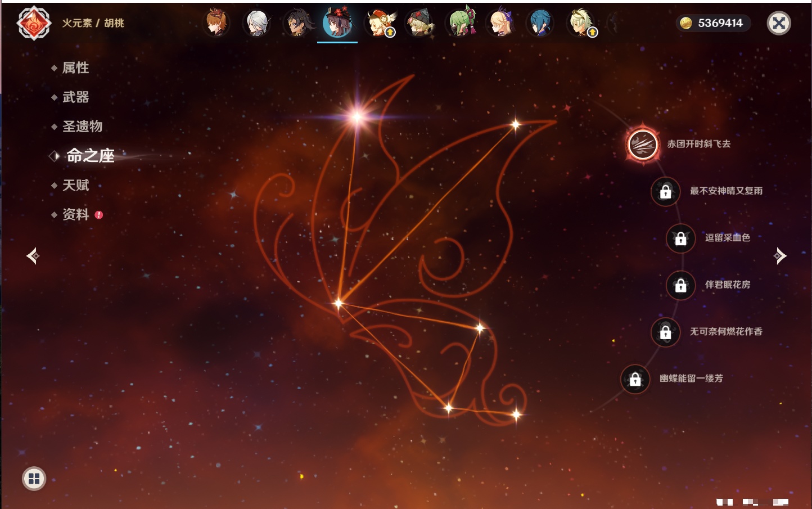Go to previous character with left arrow
This screenshot has height=509, width=812.
click(33, 256)
